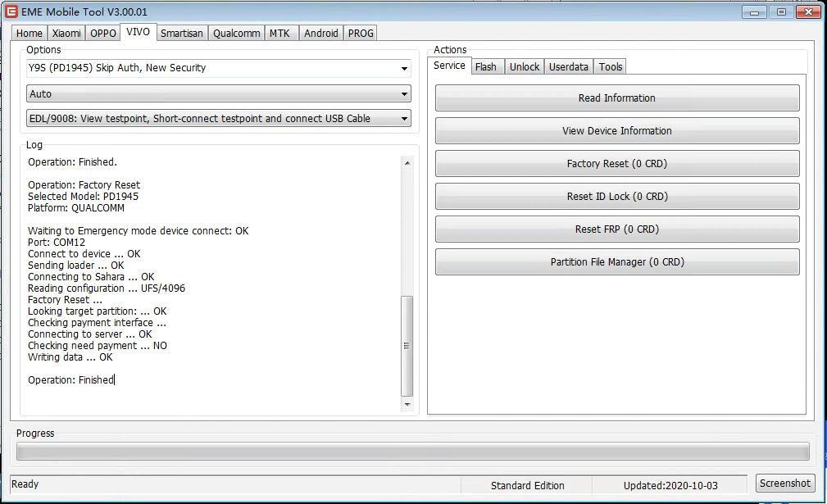Click 'Platform: QUALCOMM' log line
The height and width of the screenshot is (504, 827).
76,208
